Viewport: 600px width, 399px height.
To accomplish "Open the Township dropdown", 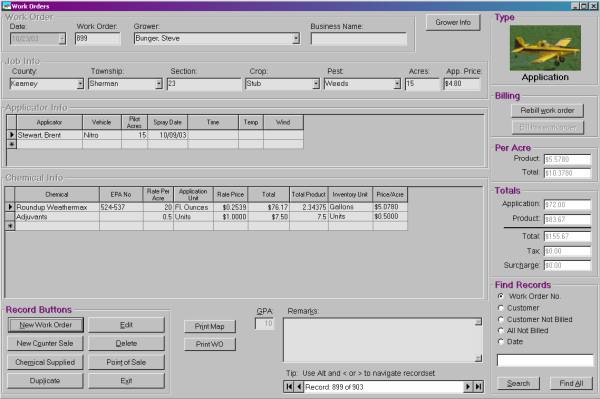I will [159, 83].
